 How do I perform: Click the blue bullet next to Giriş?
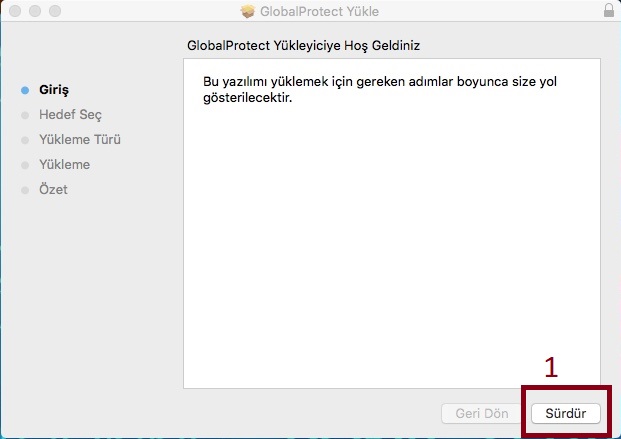pyautogui.click(x=25, y=90)
